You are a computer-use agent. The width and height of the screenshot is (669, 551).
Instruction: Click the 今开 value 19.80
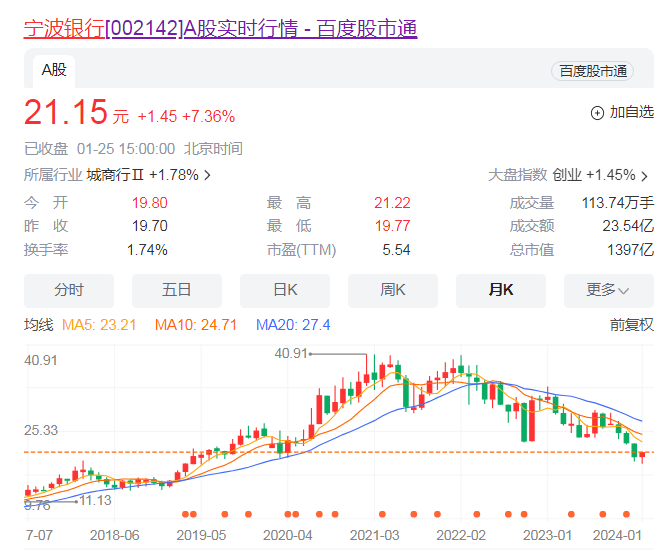[149, 203]
